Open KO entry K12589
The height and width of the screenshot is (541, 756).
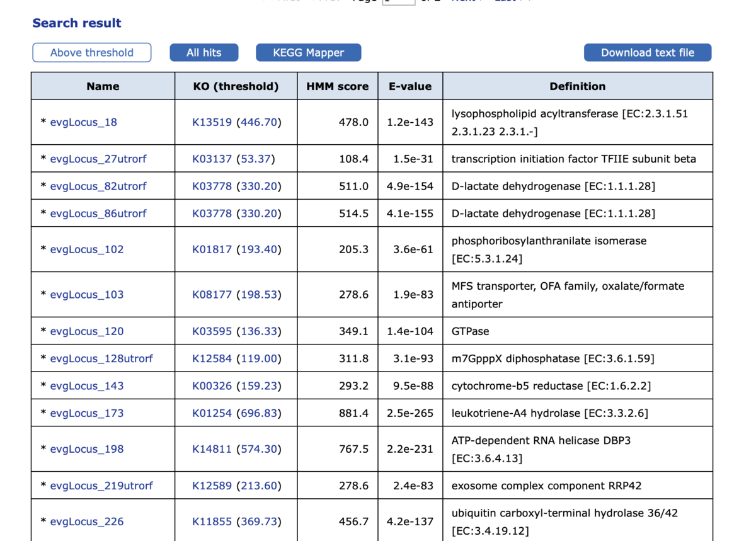(x=212, y=486)
